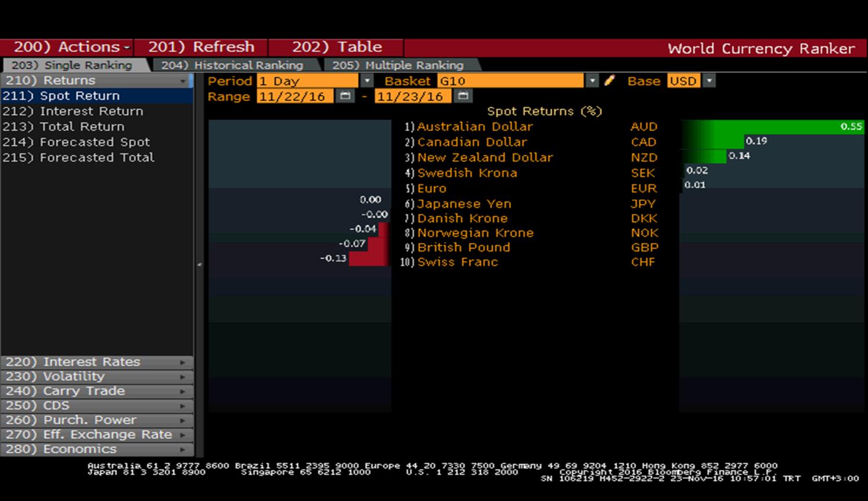This screenshot has width=868, height=501.
Task: Expand 280) Economics section
Action: 96,449
